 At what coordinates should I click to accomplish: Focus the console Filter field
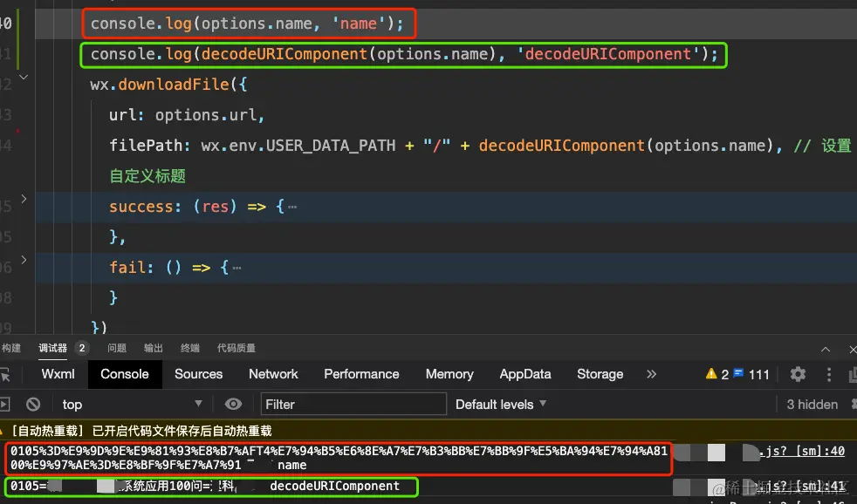click(353, 404)
